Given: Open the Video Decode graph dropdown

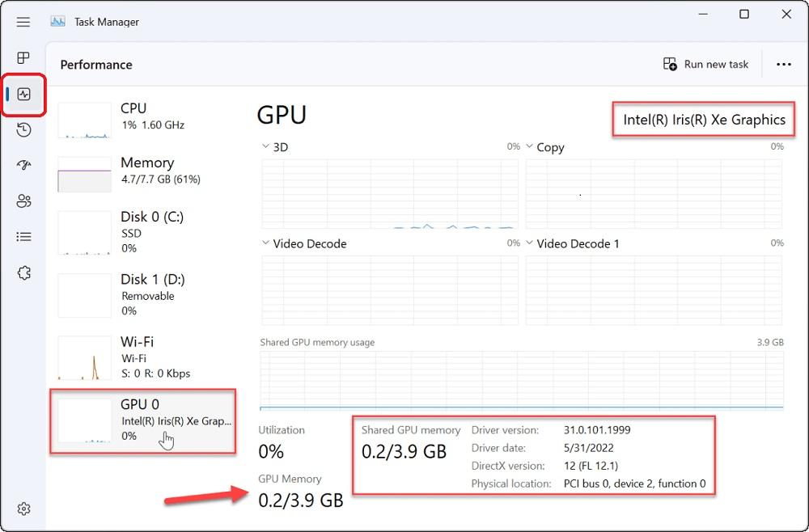Looking at the screenshot, I should (267, 243).
